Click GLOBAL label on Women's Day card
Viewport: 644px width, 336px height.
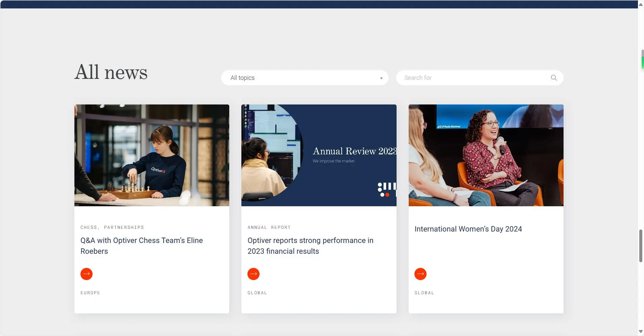[x=424, y=293]
